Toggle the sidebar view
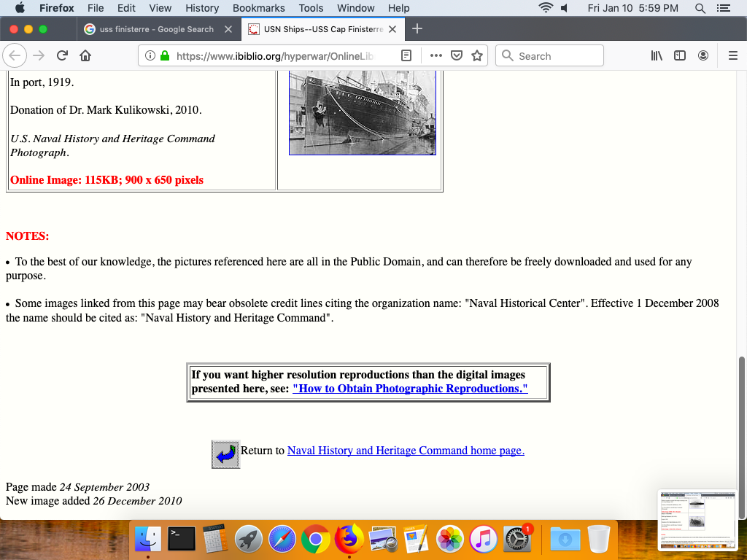This screenshot has width=747, height=560. click(680, 56)
